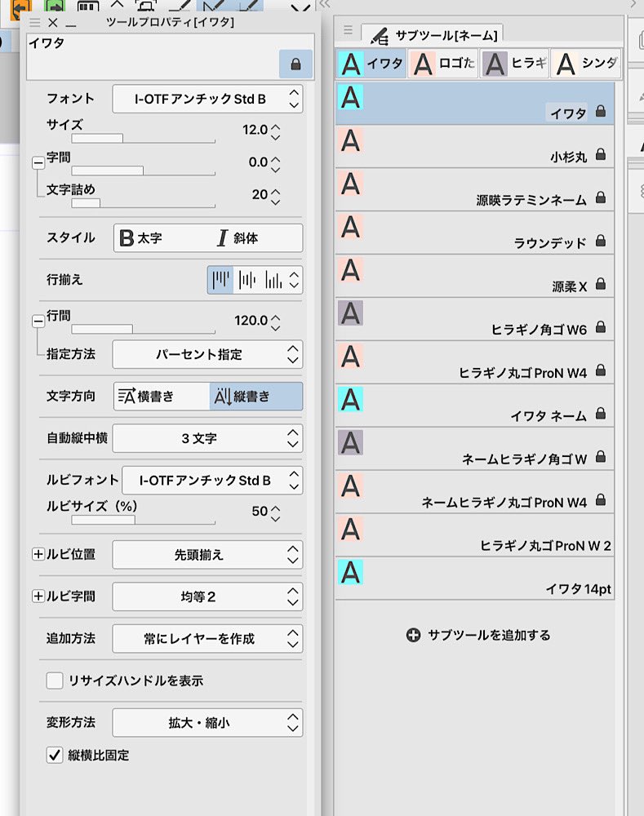644x816 pixels.
Task: Collapse the 字間 section expander
Action: pos(38,162)
